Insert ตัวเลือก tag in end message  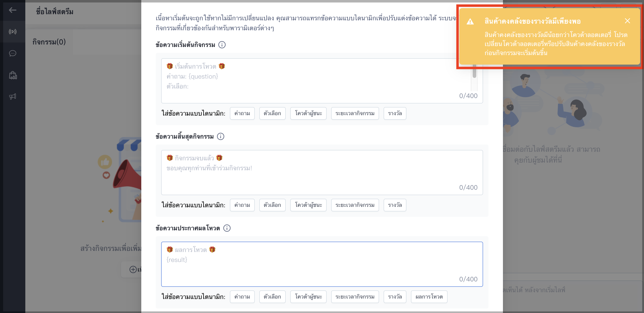[x=272, y=205]
